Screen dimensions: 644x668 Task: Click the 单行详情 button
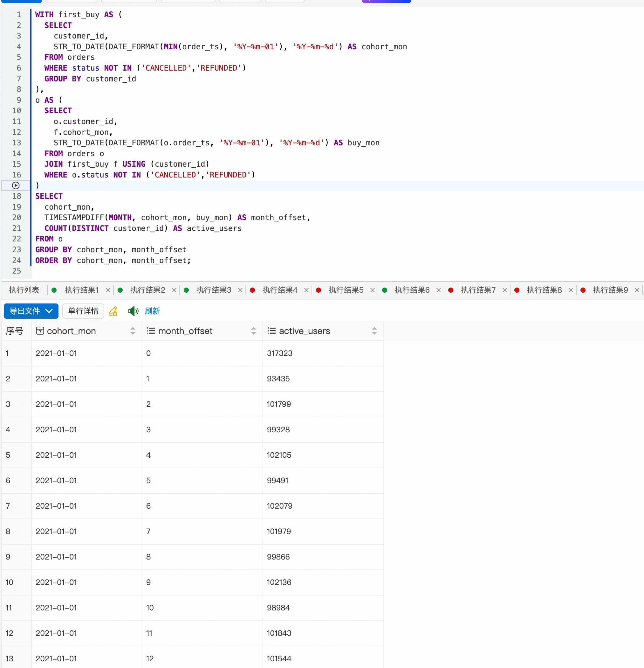(x=83, y=311)
